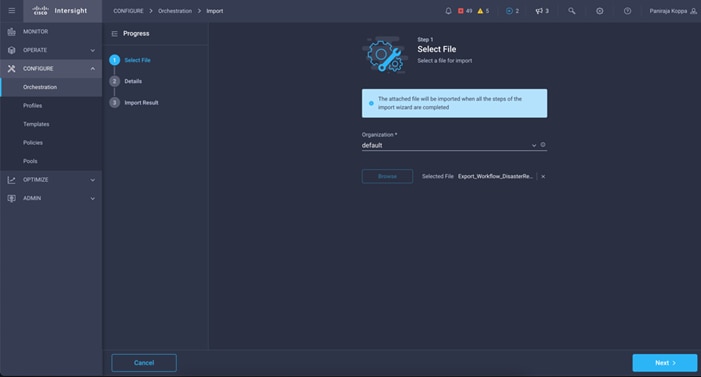Collapse the Progress panel icon
701x377 pixels.
pos(114,34)
